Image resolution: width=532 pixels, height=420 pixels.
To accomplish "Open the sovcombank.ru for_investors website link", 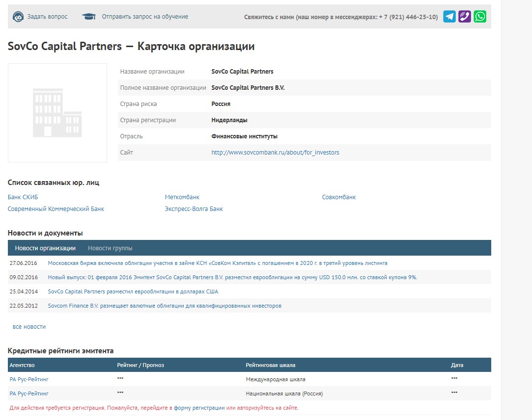I will [275, 153].
